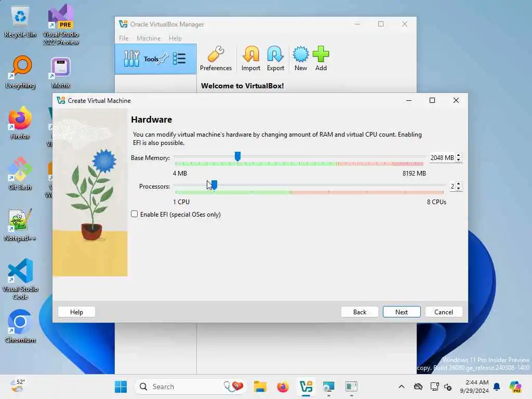The width and height of the screenshot is (532, 399).
Task: Open the Git Bash desktop shortcut
Action: (20, 174)
